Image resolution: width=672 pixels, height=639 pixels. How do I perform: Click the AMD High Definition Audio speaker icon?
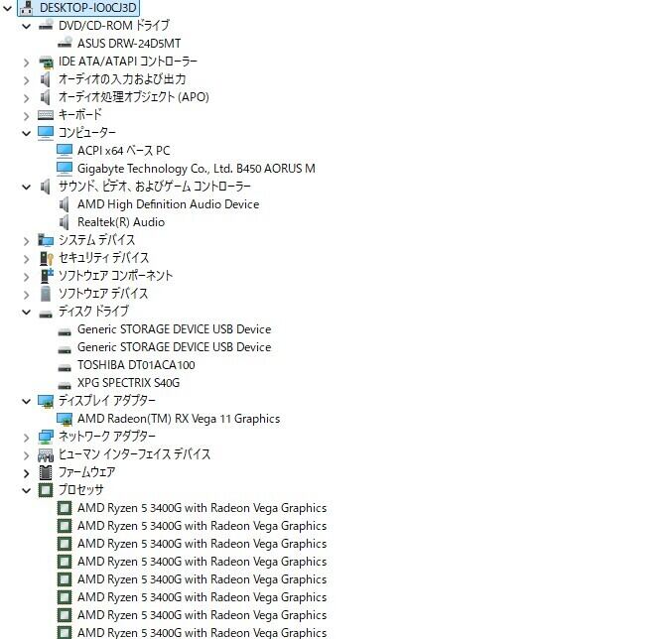pyautogui.click(x=64, y=204)
